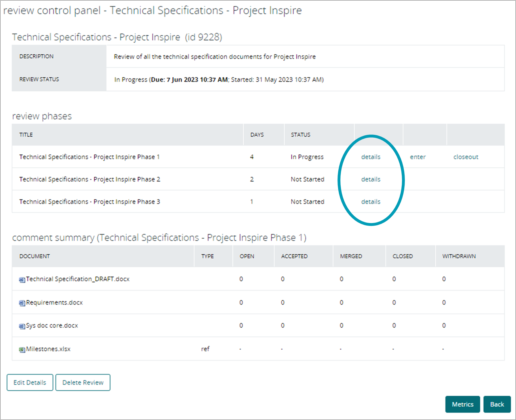Click the review description text

(x=215, y=57)
